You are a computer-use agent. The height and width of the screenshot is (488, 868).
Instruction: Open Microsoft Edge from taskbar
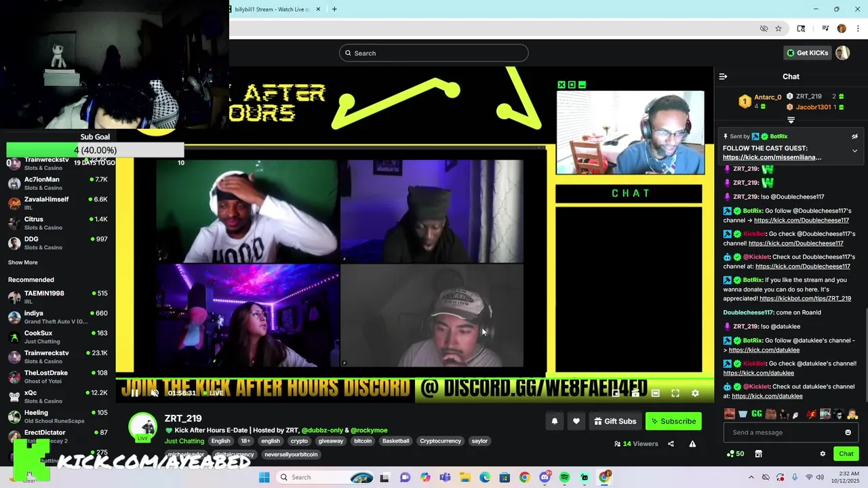pos(485,477)
